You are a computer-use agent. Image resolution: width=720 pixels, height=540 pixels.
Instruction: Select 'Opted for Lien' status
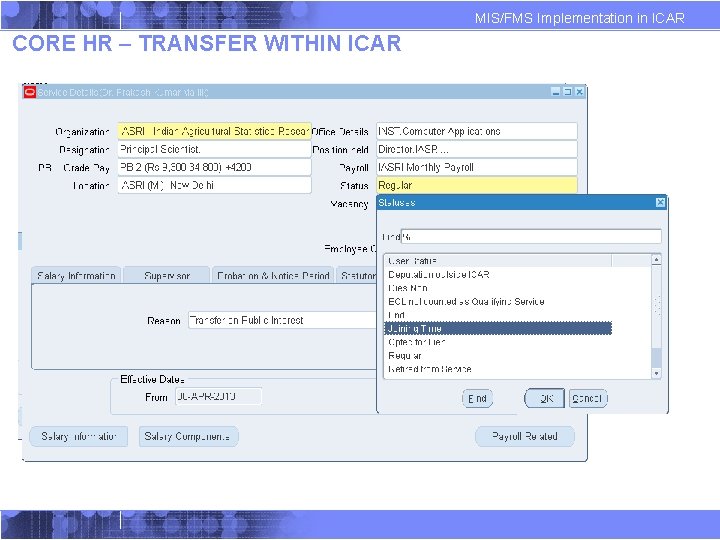498,342
